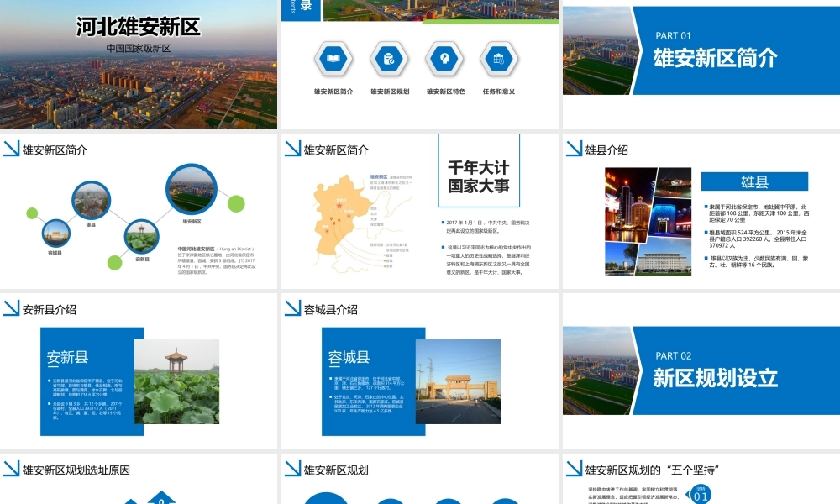This screenshot has height=504, width=840.
Task: Click the arrow icon beside 雄安新区规划选址原因
Action: pyautogui.click(x=11, y=469)
